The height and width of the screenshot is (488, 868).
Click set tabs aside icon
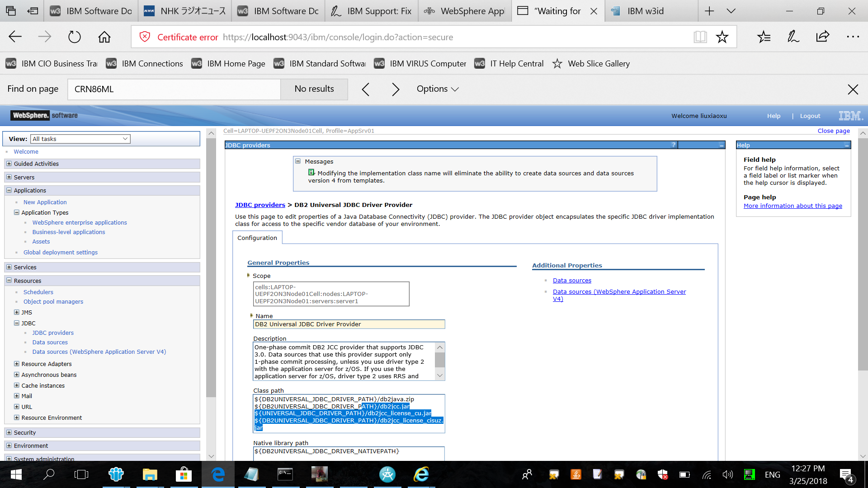pyautogui.click(x=33, y=11)
